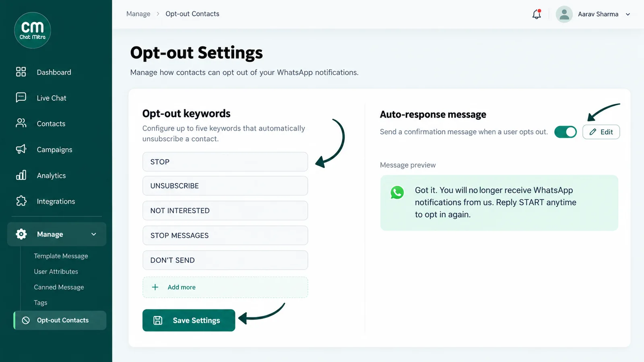Click Add more keyword button
The width and height of the screenshot is (644, 362).
coord(225,287)
